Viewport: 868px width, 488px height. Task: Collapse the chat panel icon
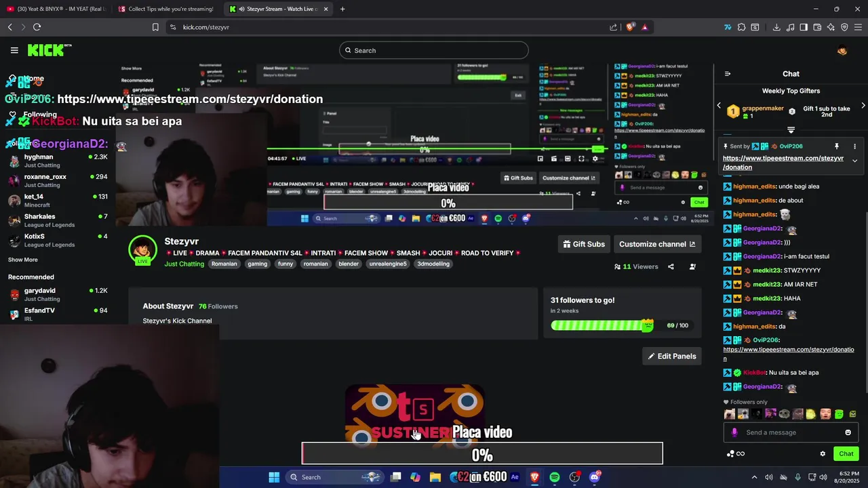coord(728,74)
